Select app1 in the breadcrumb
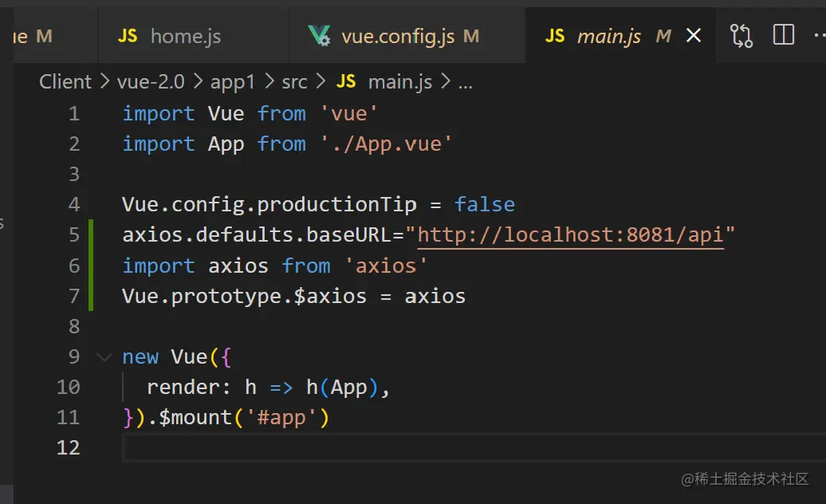826x504 pixels. click(x=232, y=81)
